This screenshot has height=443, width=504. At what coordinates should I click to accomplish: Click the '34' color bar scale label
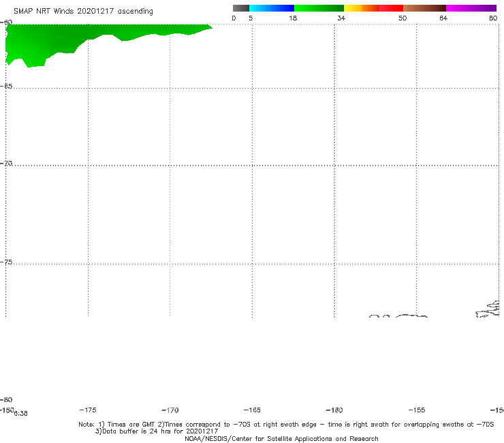[341, 18]
